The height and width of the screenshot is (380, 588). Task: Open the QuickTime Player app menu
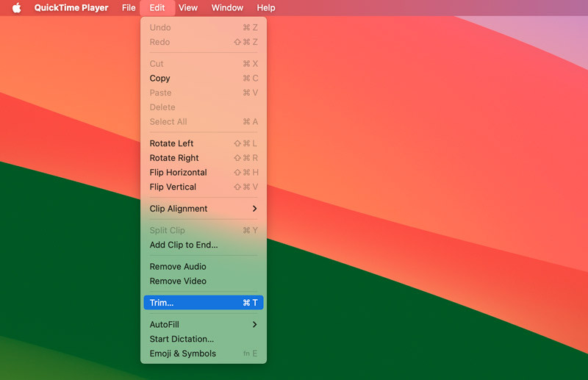[x=71, y=8]
